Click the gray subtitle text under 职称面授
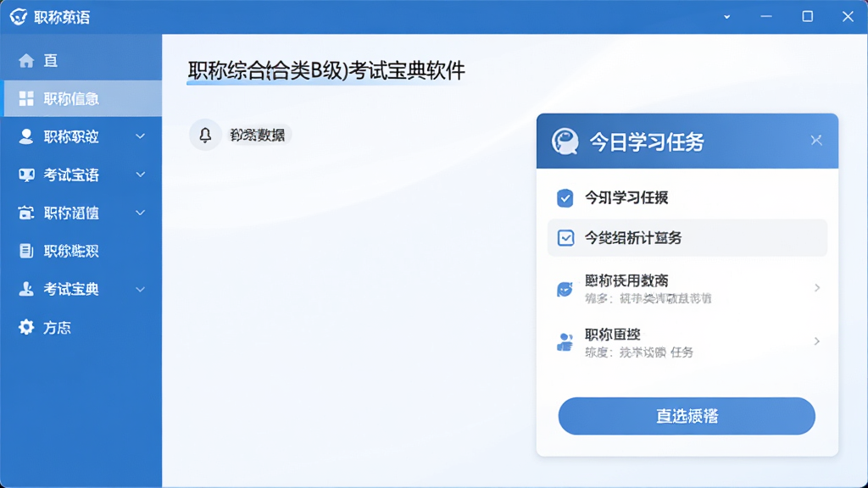The width and height of the screenshot is (868, 488). tap(639, 352)
